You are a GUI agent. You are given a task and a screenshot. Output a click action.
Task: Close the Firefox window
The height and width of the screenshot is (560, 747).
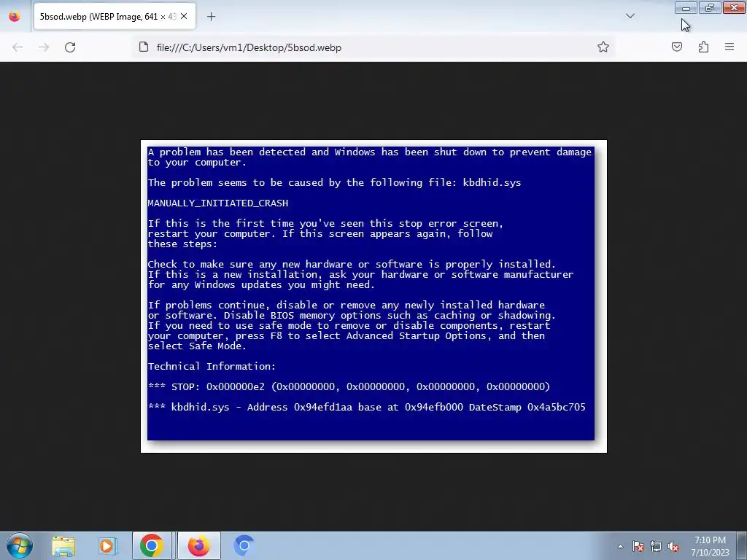tap(734, 7)
